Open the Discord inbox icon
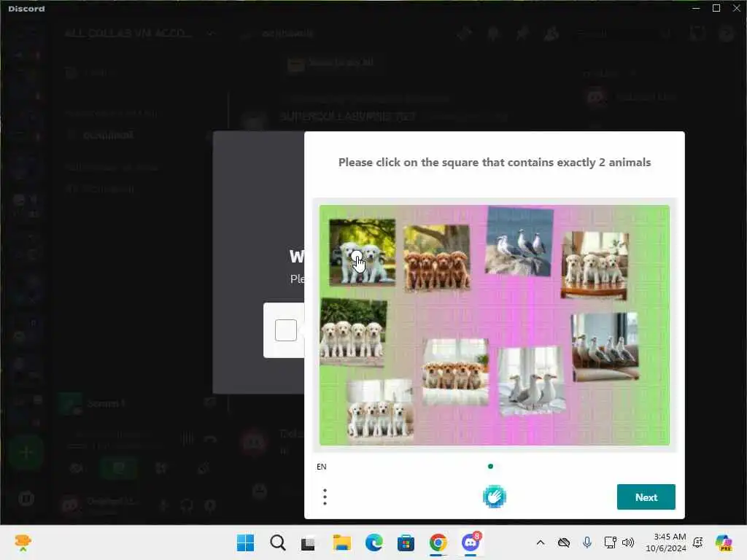This screenshot has width=747, height=560. (697, 34)
